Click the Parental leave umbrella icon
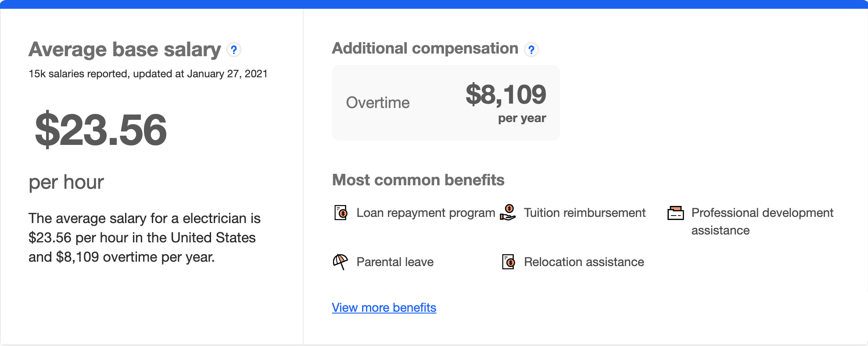This screenshot has height=346, width=868. [340, 262]
